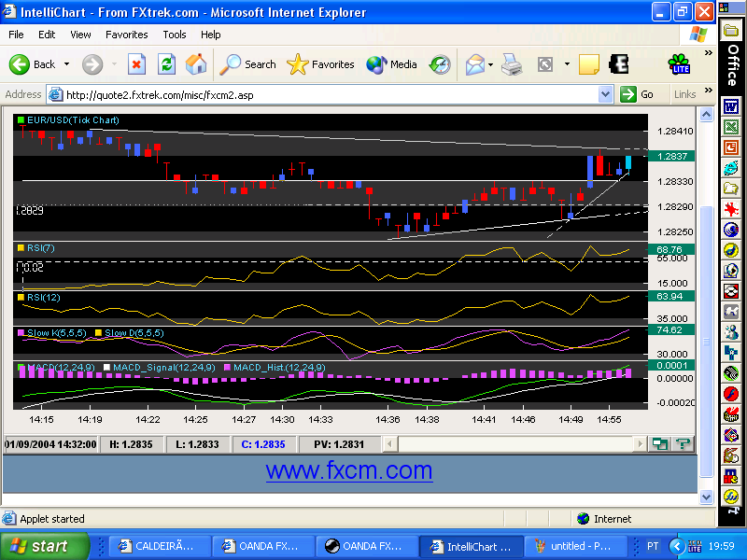Open the Search pane from the toolbar

247,64
